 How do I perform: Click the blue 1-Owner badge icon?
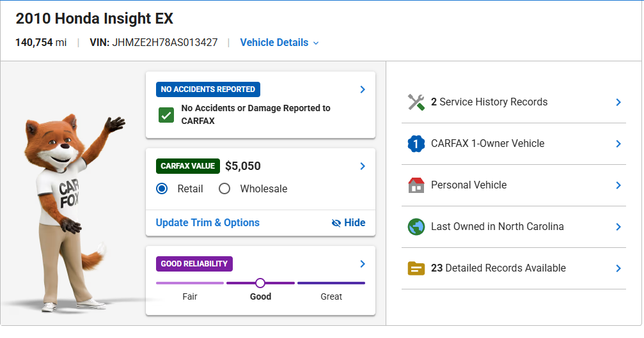[x=416, y=144]
